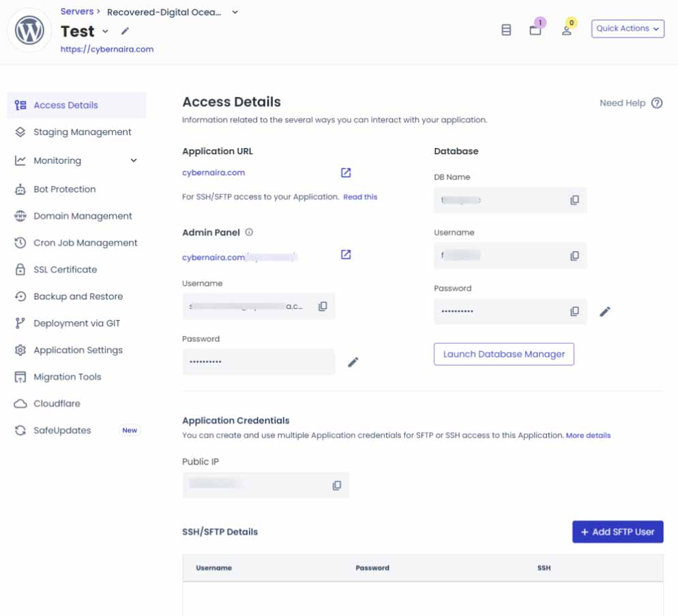
Task: Open the Application URL in new tab
Action: click(x=346, y=172)
